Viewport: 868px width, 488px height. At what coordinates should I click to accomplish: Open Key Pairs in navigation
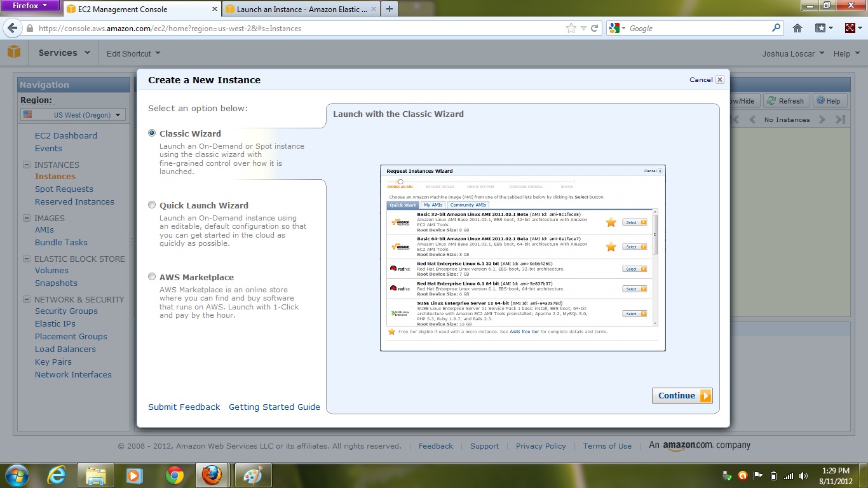tap(53, 362)
